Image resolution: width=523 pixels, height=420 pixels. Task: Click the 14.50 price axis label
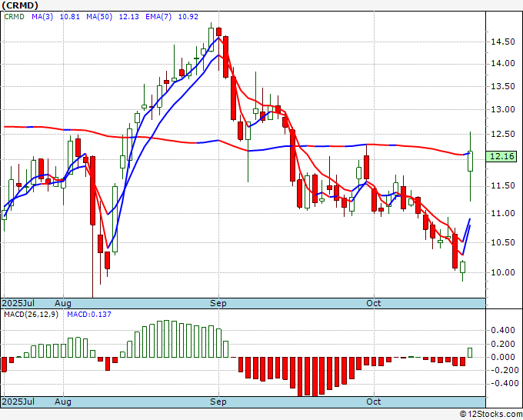[x=503, y=42]
